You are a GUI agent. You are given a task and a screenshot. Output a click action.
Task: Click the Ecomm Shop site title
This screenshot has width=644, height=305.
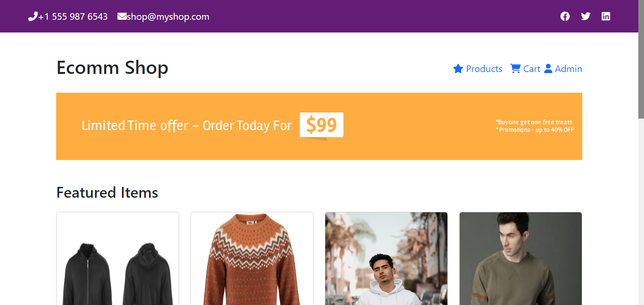coord(112,67)
